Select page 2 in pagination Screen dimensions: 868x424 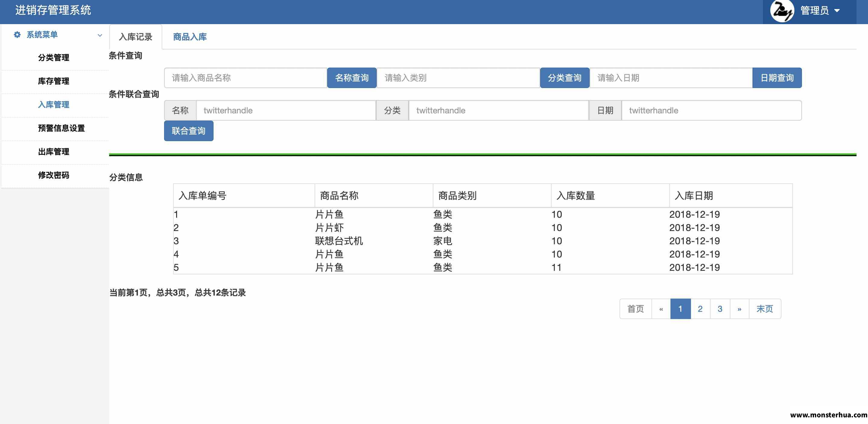(700, 309)
